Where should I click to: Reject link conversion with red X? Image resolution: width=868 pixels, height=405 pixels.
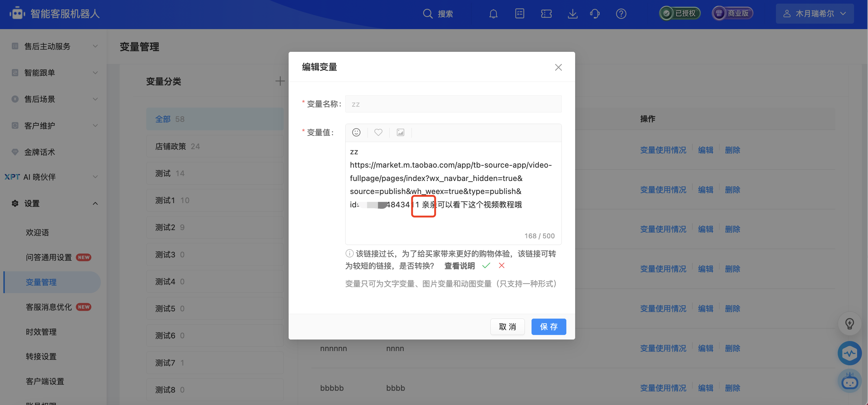pyautogui.click(x=502, y=266)
